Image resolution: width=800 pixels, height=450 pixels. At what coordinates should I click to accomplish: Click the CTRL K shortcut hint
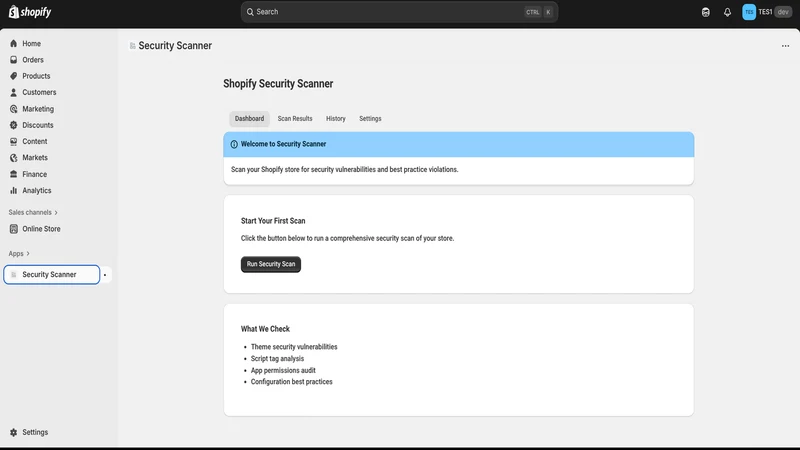(539, 12)
